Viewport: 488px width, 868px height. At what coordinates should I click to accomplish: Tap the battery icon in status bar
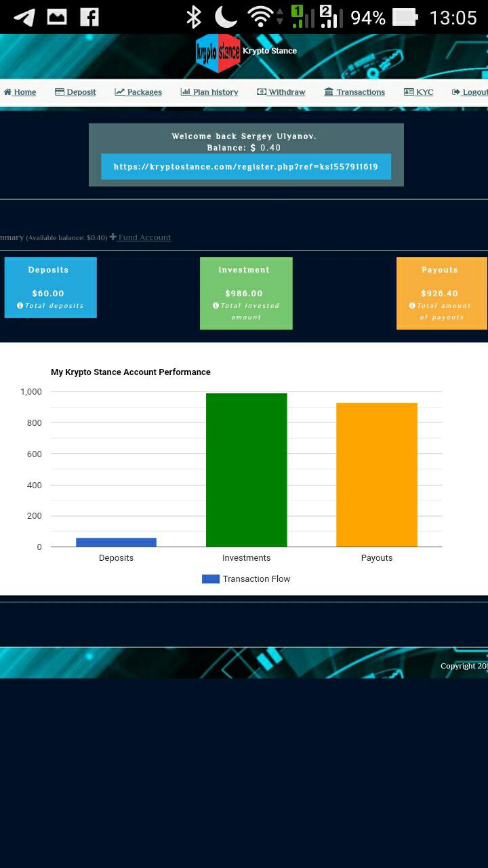pyautogui.click(x=405, y=17)
